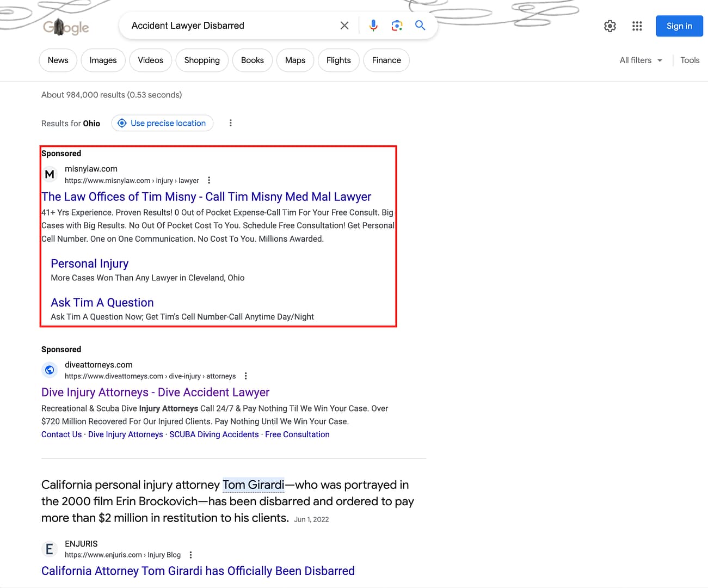This screenshot has height=588, width=708.
Task: Open Dive Injury Attorneys - Dive Accident Lawyer link
Action: coord(156,393)
